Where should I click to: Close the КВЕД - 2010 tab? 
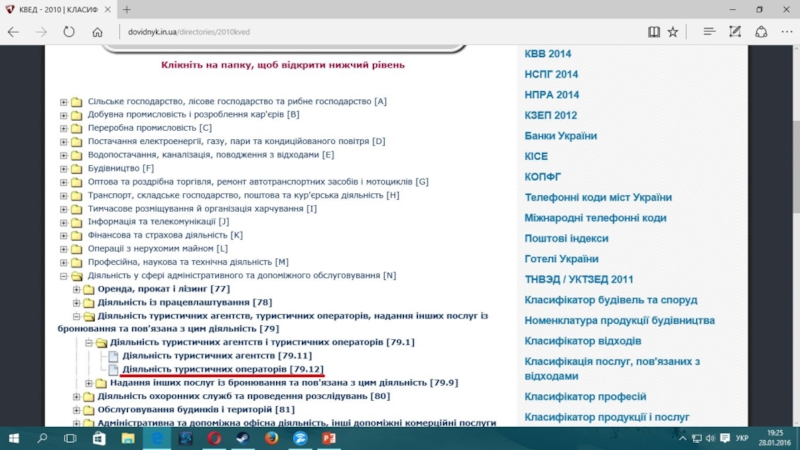[x=107, y=9]
